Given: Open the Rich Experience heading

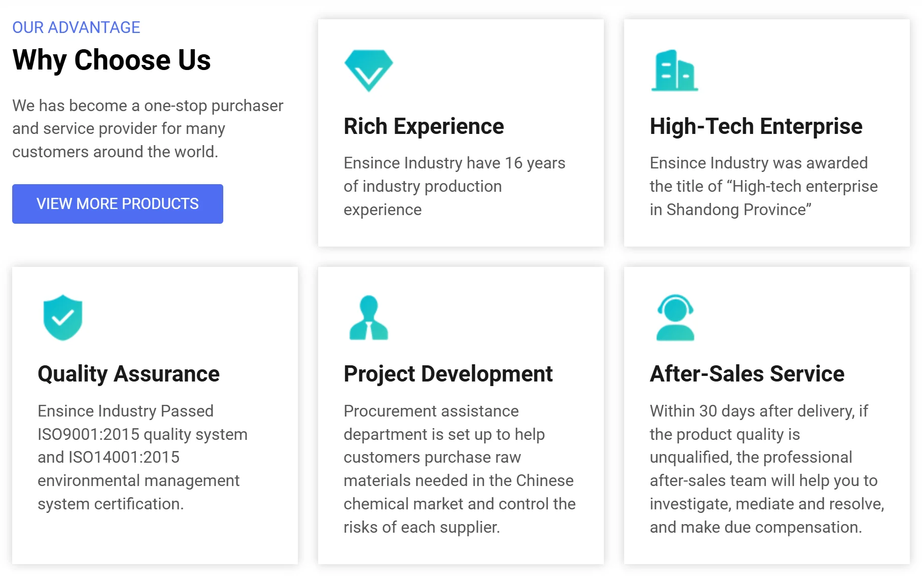Looking at the screenshot, I should [x=424, y=126].
